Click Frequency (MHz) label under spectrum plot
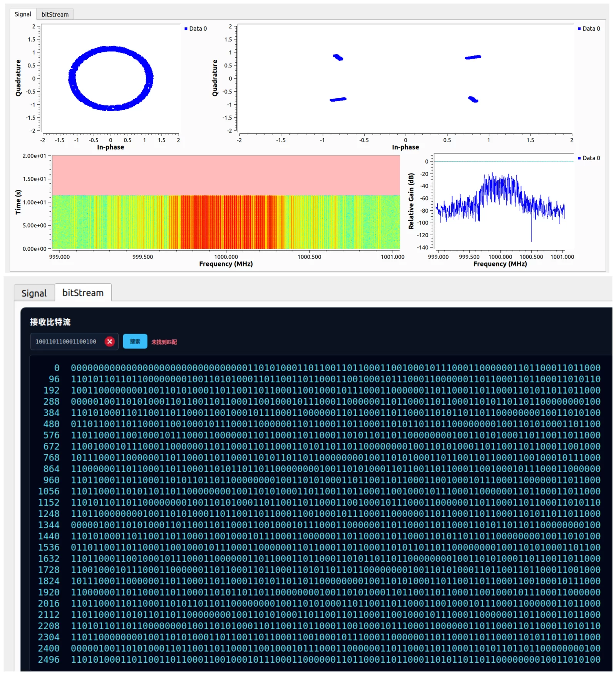 pos(500,264)
